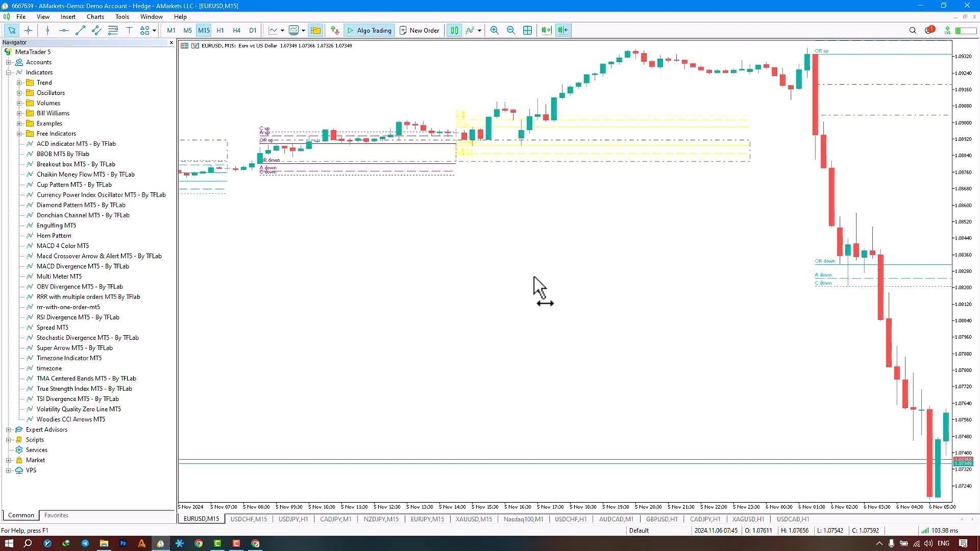Toggle the Algo Trading button
Viewport: 980px width, 551px height.
point(368,31)
